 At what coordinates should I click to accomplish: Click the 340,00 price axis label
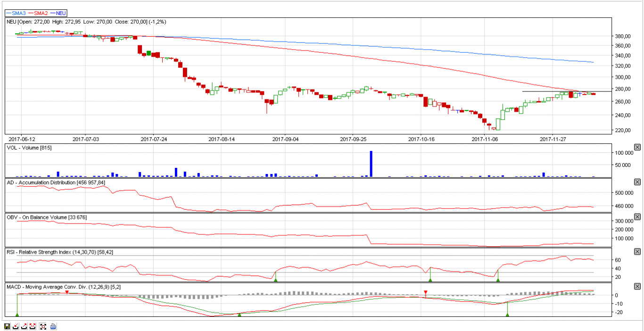(x=623, y=56)
